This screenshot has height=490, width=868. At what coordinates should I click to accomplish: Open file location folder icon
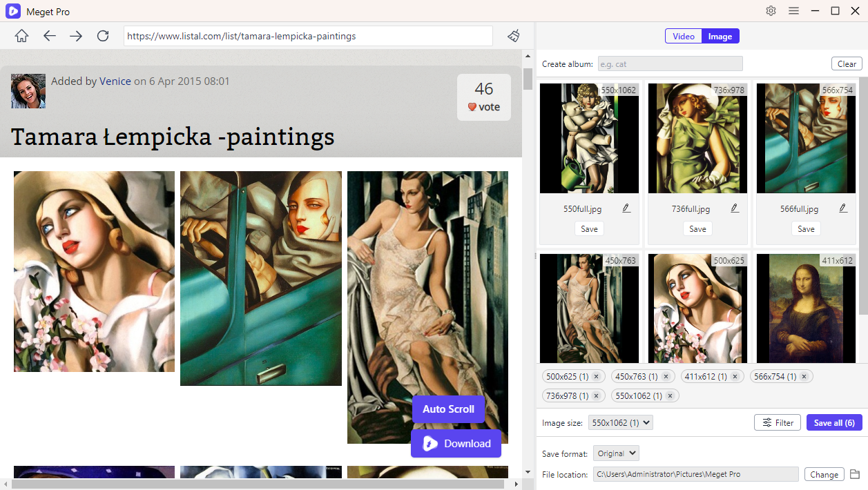(x=855, y=474)
